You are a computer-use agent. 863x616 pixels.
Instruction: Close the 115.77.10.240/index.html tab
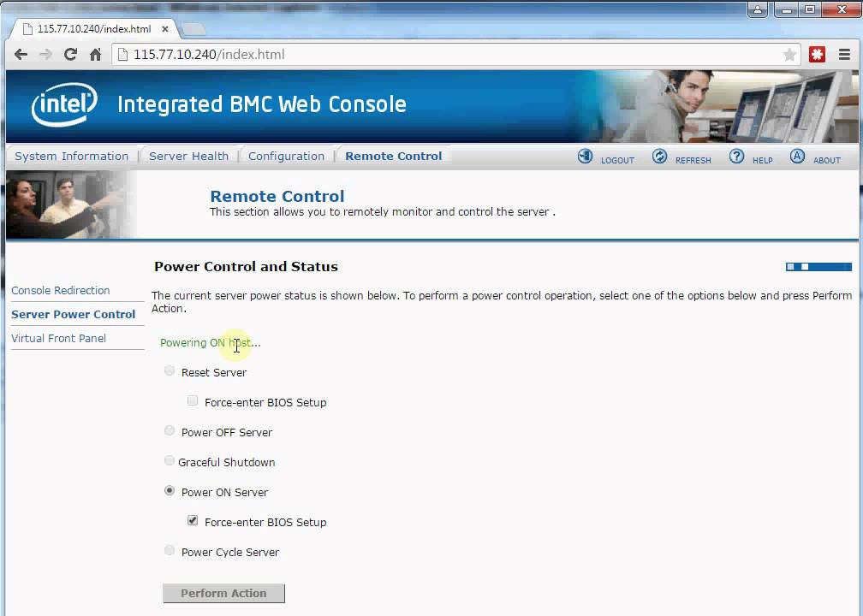pyautogui.click(x=164, y=29)
